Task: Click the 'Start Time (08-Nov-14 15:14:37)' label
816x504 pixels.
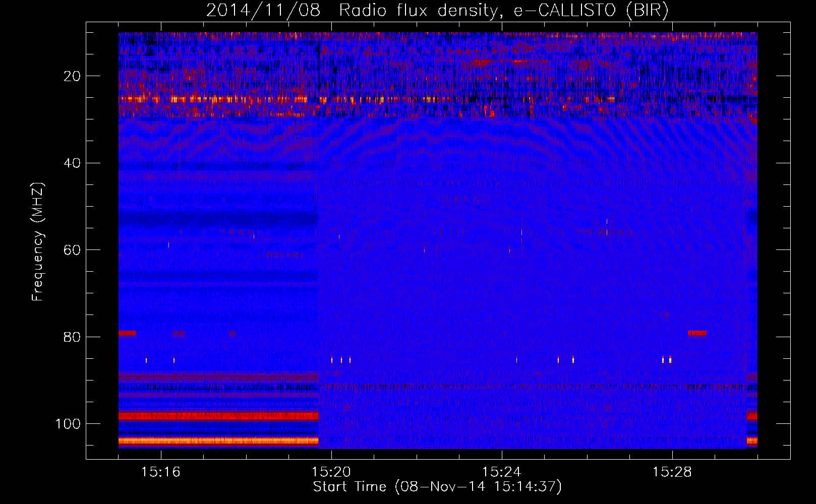Action: (437, 487)
